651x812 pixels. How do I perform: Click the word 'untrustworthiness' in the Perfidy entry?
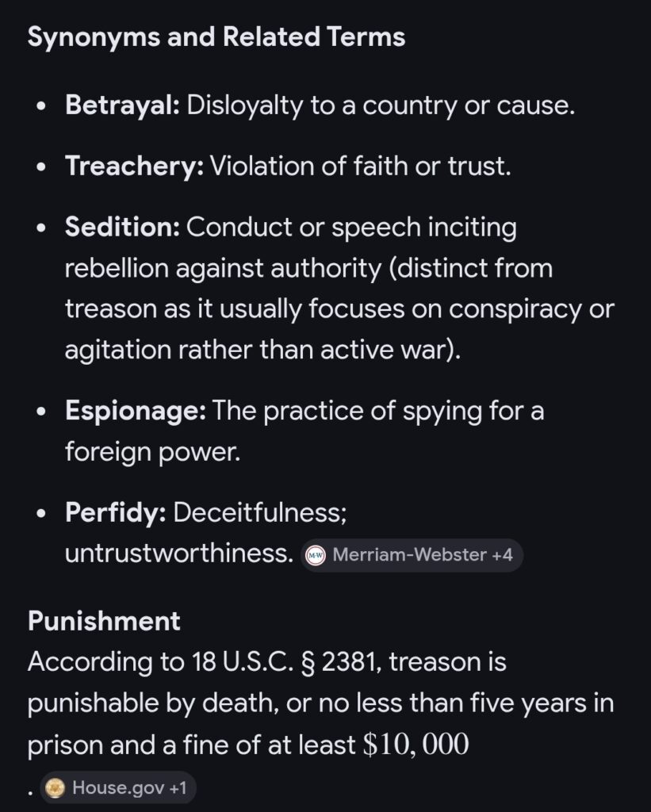(179, 553)
